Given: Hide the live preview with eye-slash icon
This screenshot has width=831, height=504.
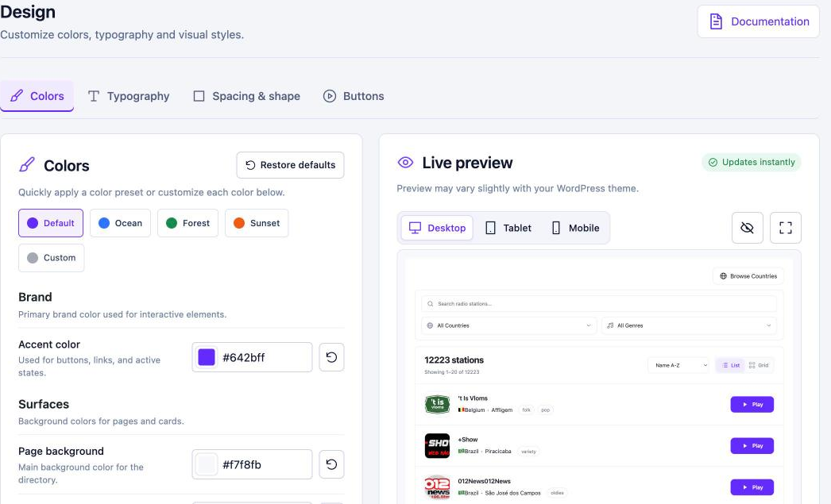Looking at the screenshot, I should click(748, 228).
